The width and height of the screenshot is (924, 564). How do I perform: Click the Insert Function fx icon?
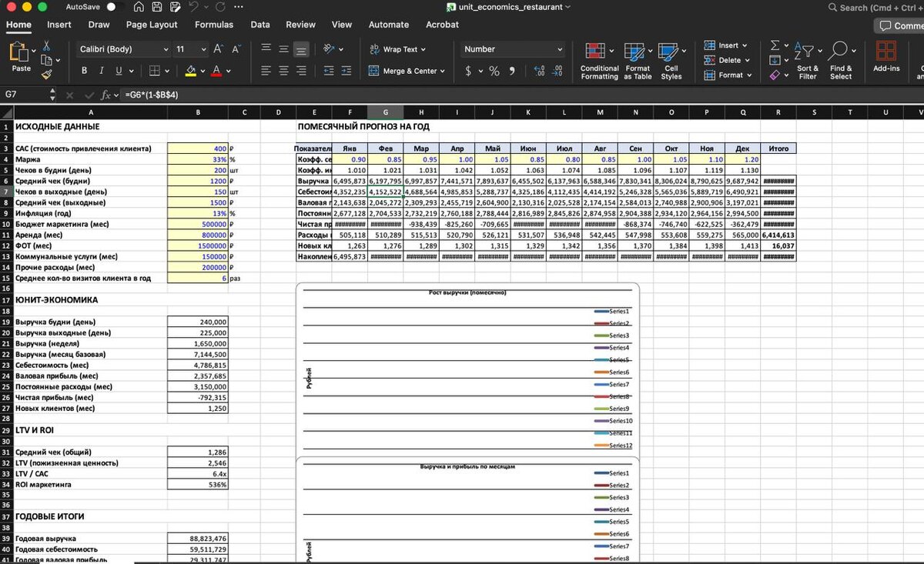coord(105,95)
